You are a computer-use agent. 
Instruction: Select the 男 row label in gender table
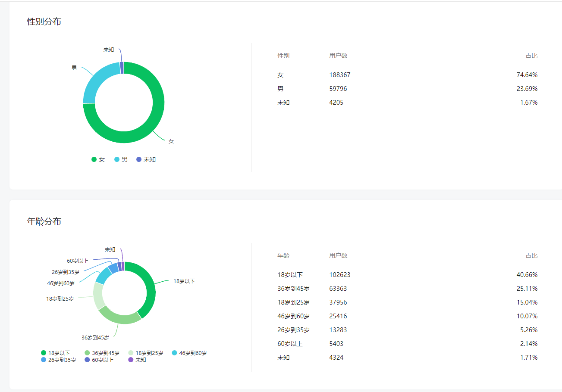click(280, 89)
